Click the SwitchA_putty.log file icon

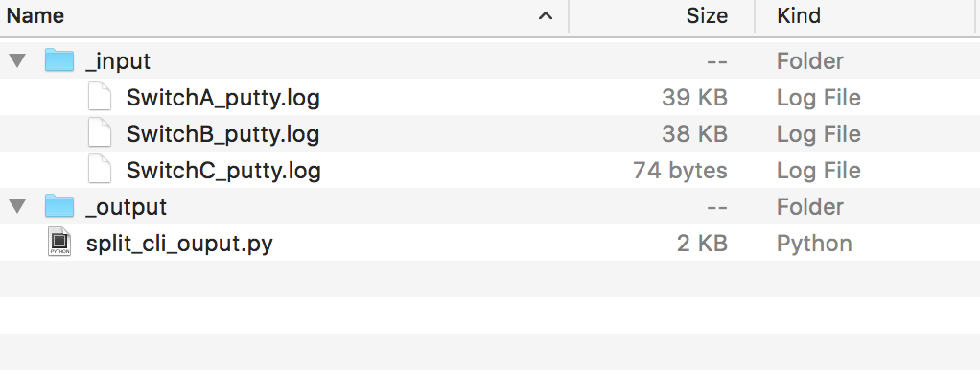click(x=100, y=98)
